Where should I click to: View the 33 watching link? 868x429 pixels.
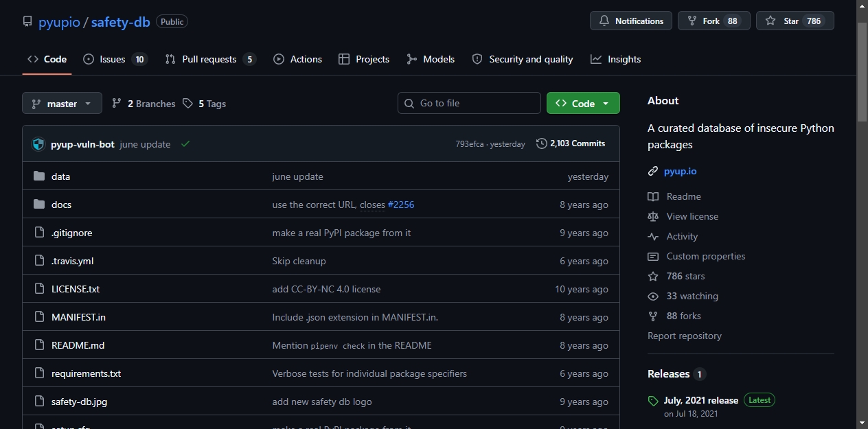click(683, 296)
